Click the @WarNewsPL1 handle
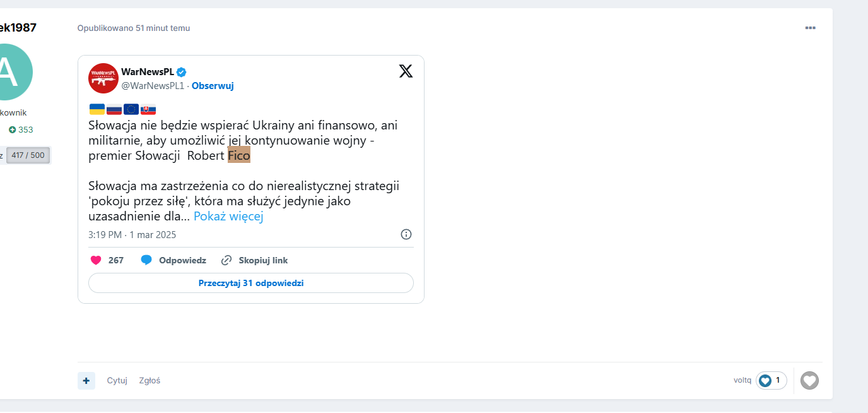Viewport: 868px width, 413px height. (153, 86)
